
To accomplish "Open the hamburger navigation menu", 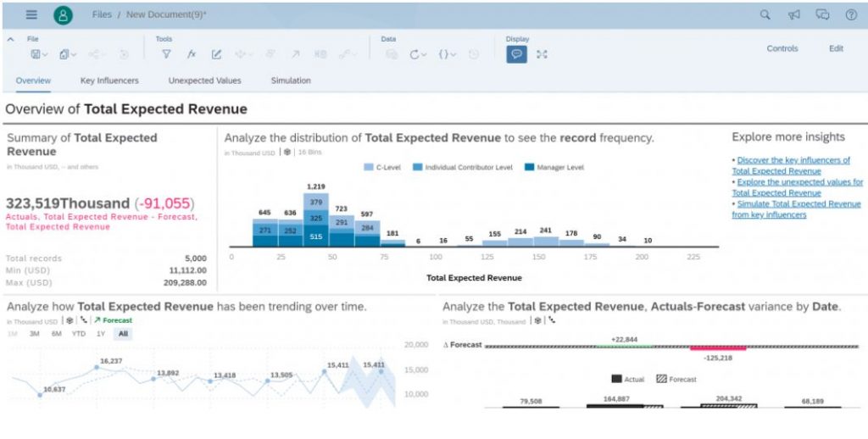I will 31,14.
